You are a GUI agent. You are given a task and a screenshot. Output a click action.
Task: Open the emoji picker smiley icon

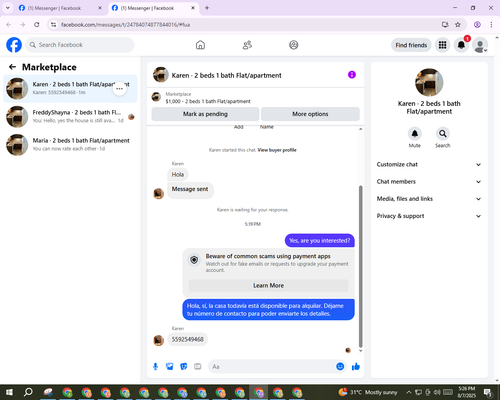tap(340, 366)
